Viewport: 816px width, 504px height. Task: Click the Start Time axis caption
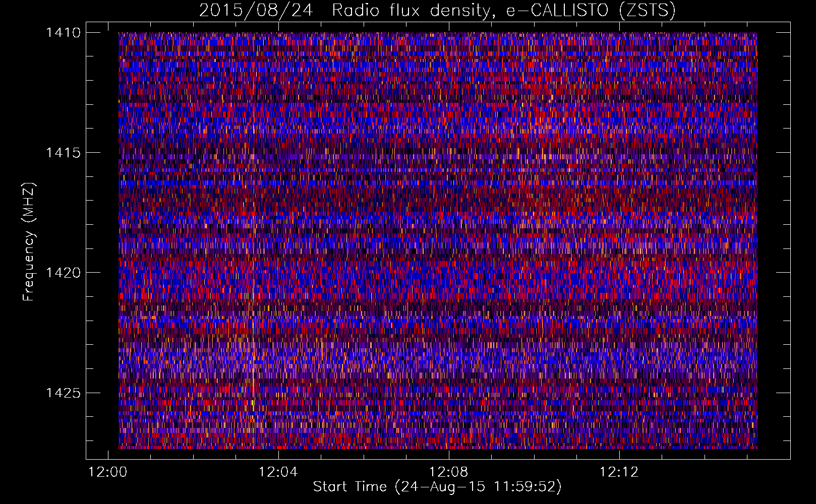437,487
